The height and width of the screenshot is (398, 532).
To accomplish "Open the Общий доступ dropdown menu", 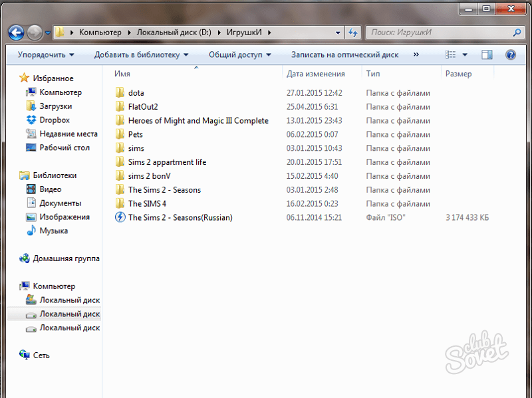I will 239,54.
